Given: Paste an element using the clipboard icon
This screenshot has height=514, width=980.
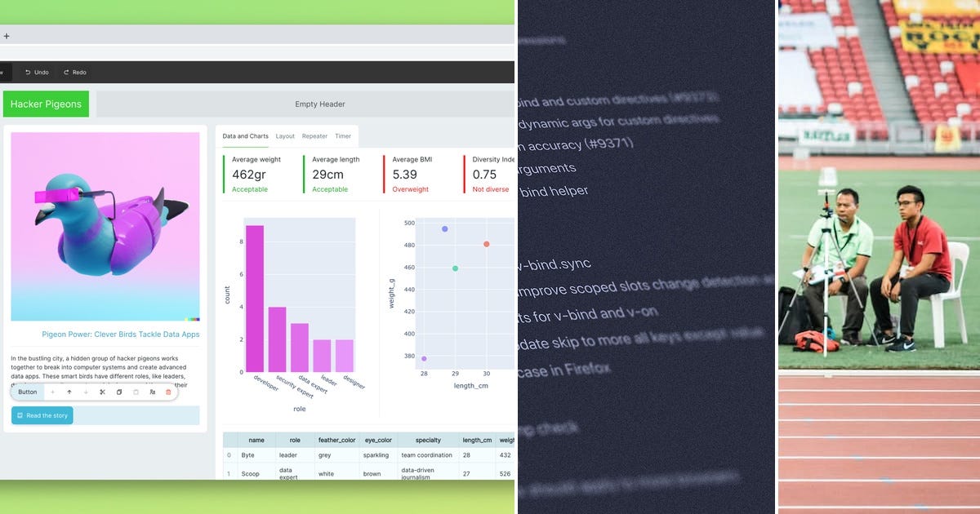Looking at the screenshot, I should tap(136, 392).
